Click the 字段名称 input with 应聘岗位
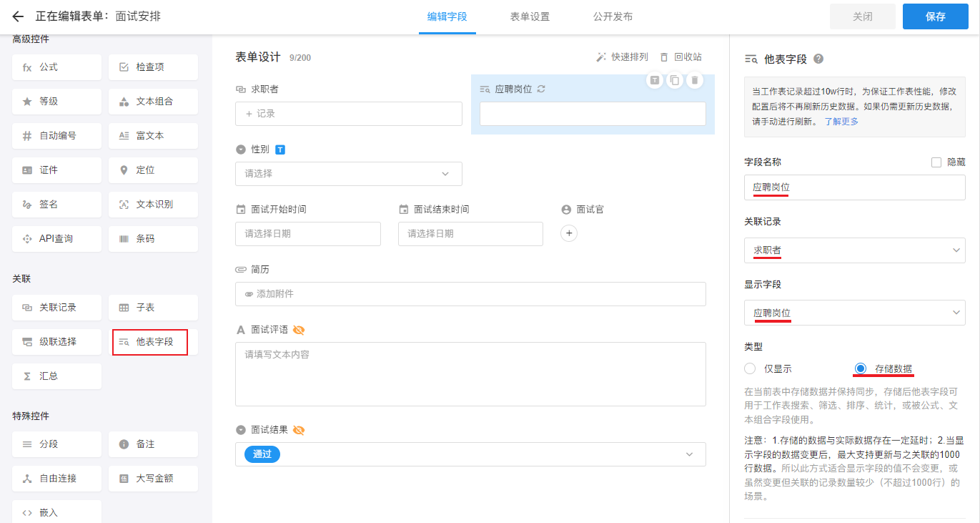Image resolution: width=980 pixels, height=523 pixels. click(x=855, y=187)
